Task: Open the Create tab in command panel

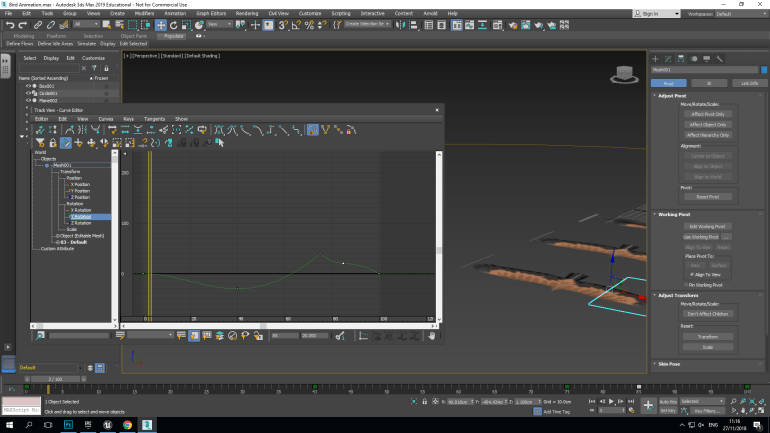Action: click(655, 59)
